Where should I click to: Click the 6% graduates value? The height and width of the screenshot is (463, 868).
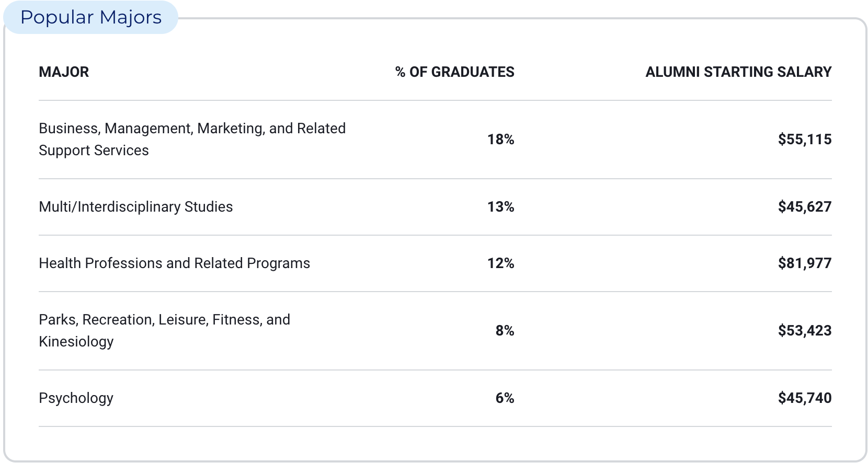[505, 398]
